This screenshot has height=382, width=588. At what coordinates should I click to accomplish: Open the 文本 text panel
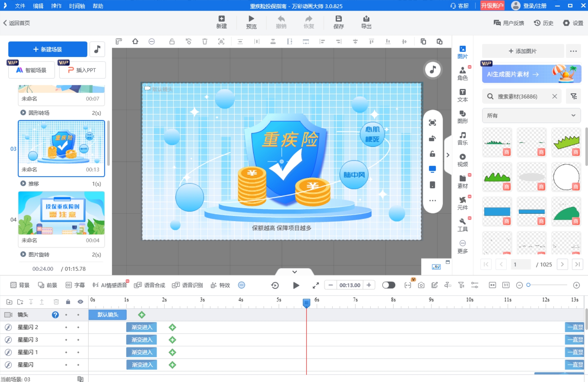point(462,95)
